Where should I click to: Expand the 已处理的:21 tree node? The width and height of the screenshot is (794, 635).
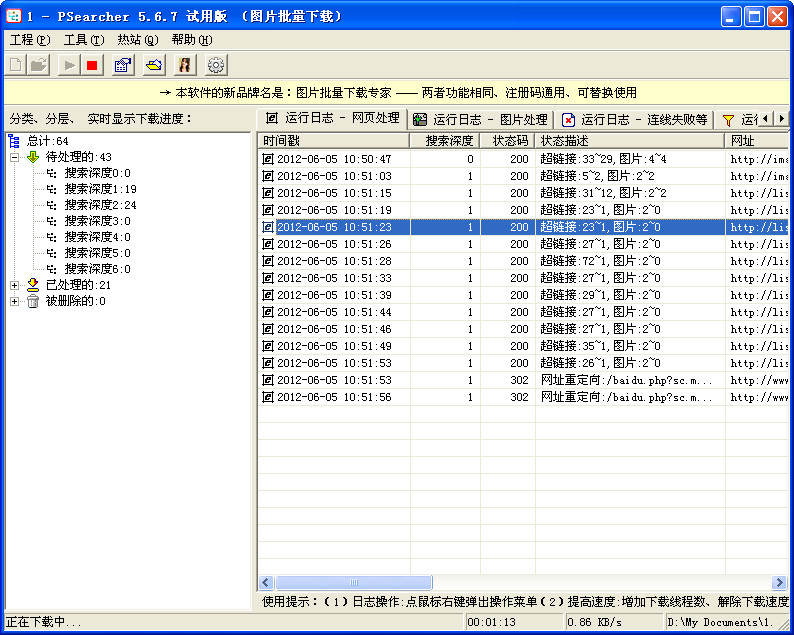[x=15, y=285]
